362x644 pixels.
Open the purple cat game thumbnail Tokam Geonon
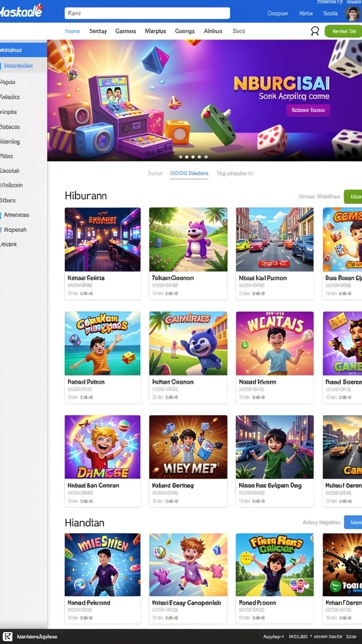[x=188, y=240]
